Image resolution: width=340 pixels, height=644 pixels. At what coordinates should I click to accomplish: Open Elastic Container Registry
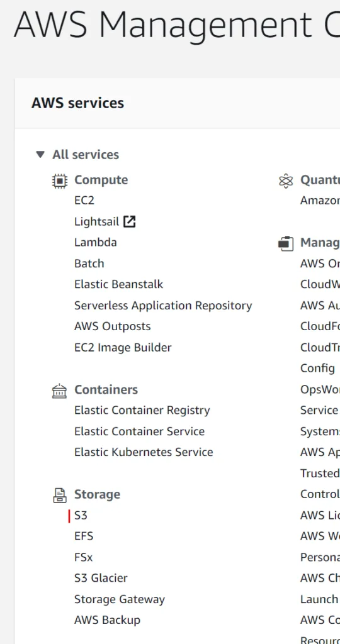(x=142, y=410)
